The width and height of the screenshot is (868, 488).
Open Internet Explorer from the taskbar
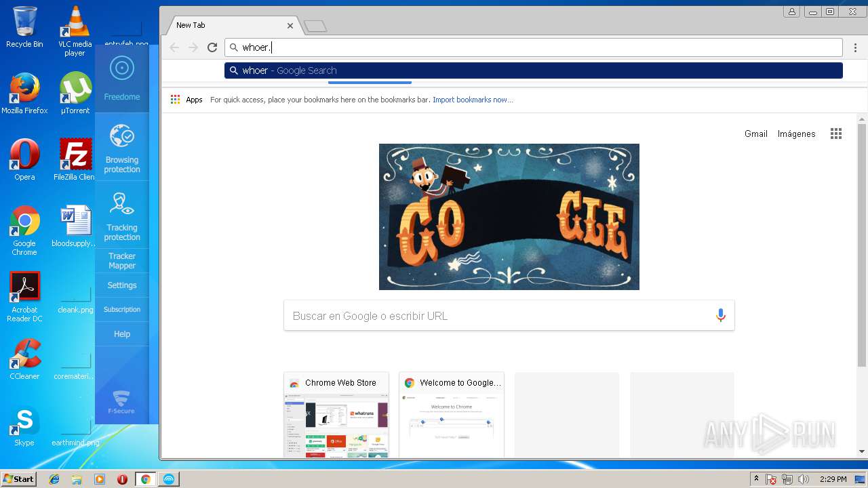click(x=54, y=479)
